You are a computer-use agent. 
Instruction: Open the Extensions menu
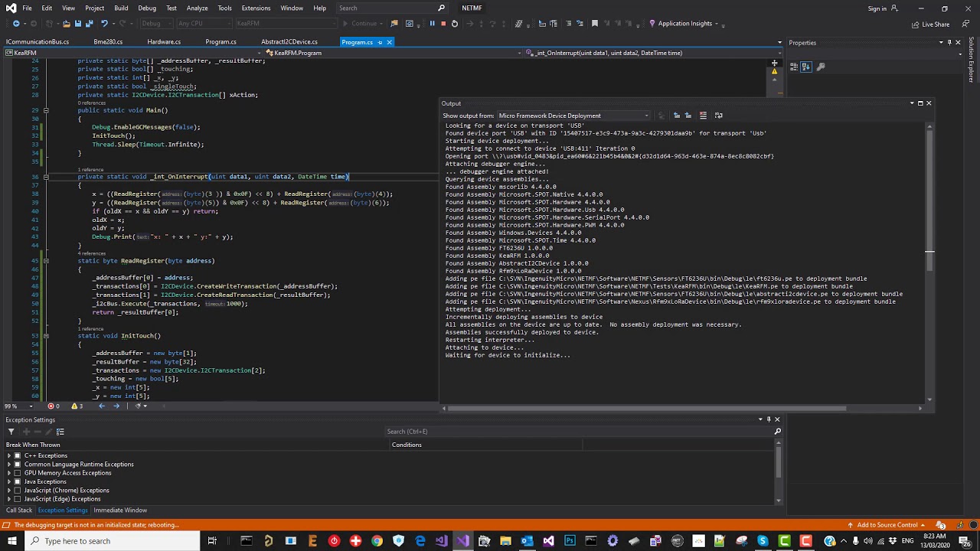[x=256, y=8]
